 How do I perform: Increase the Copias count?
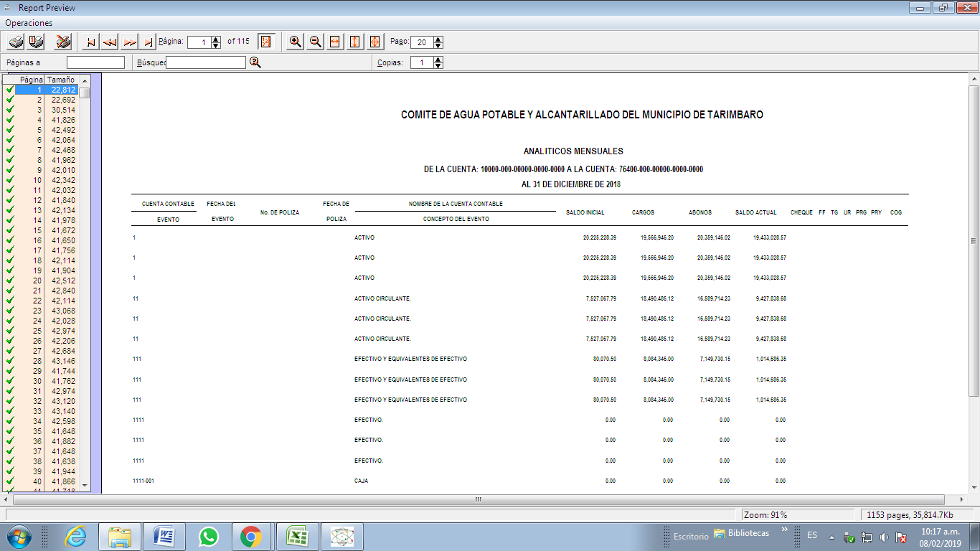(438, 60)
